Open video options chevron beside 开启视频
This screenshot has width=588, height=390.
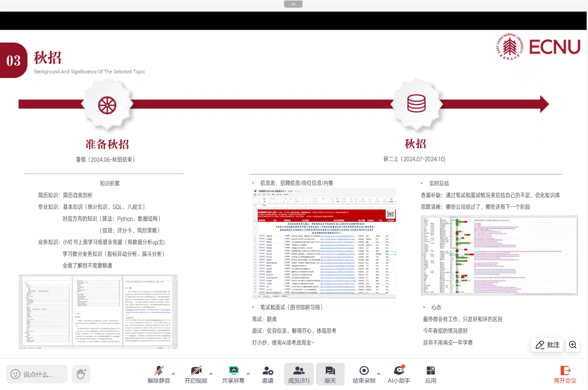211,374
